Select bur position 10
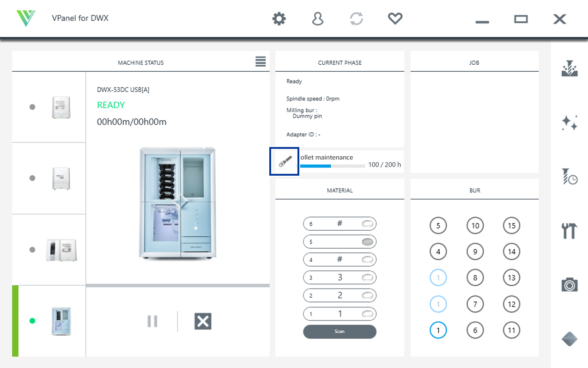Viewport: 588px width, 368px height. (475, 226)
